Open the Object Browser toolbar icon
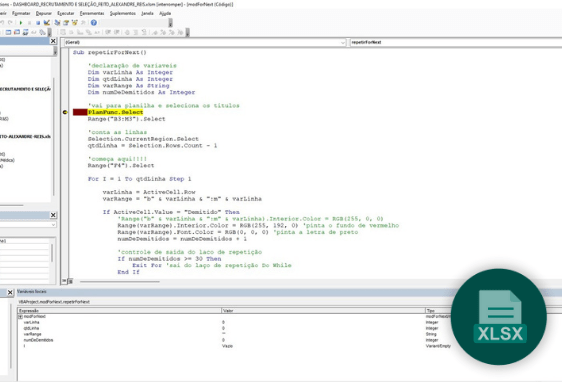Viewport: 562px width, 382px height. [75, 23]
